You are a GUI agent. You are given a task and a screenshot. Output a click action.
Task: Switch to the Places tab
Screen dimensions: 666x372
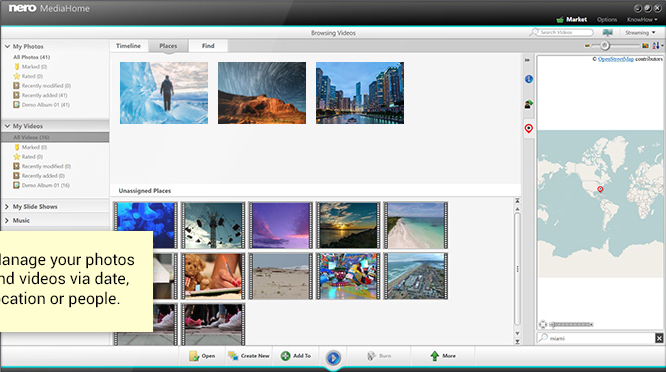click(168, 46)
